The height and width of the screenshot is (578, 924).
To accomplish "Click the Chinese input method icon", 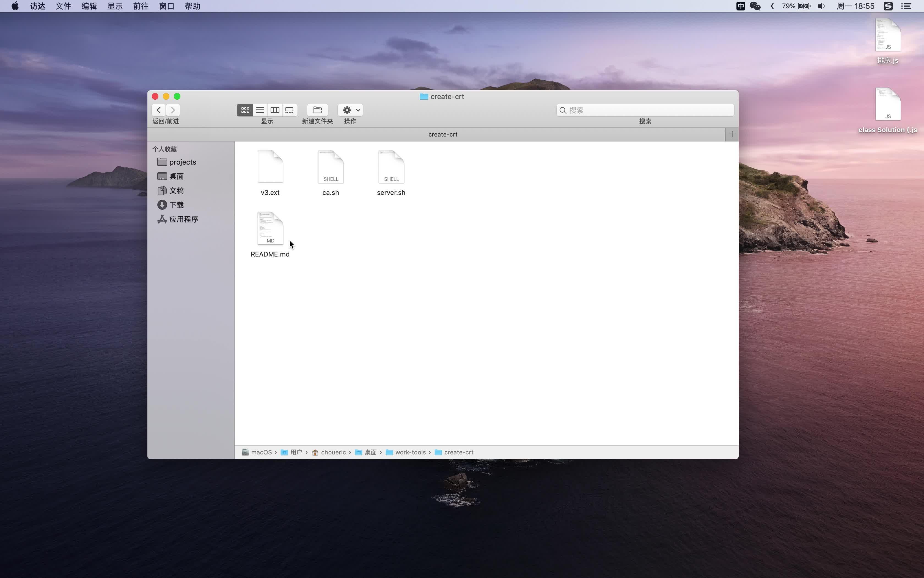I will pos(741,6).
